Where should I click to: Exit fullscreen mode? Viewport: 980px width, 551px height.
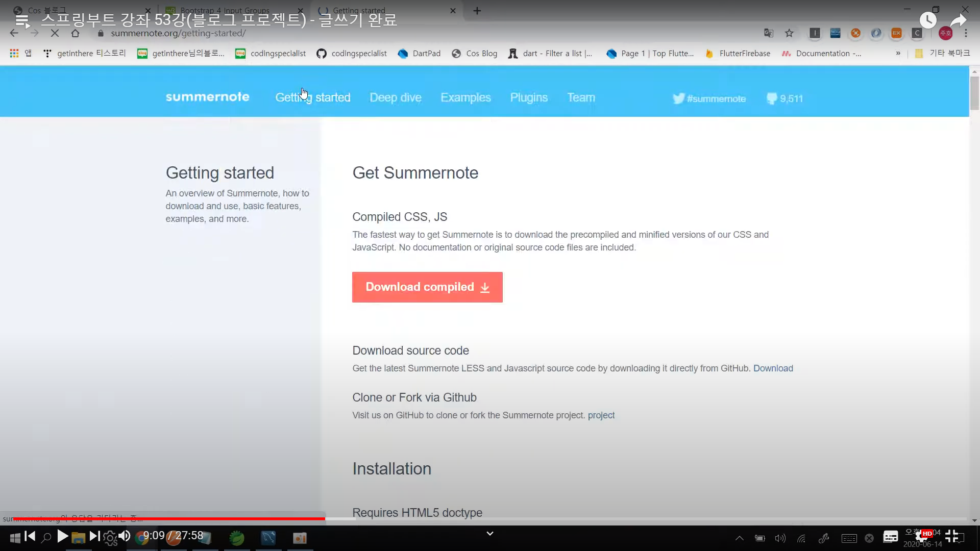coord(951,536)
